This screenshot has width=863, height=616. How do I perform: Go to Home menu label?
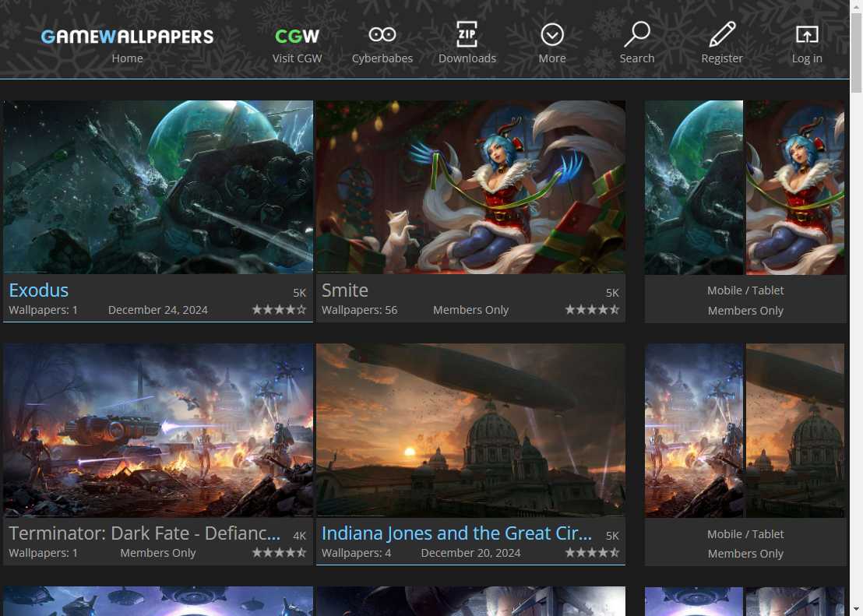point(127,58)
